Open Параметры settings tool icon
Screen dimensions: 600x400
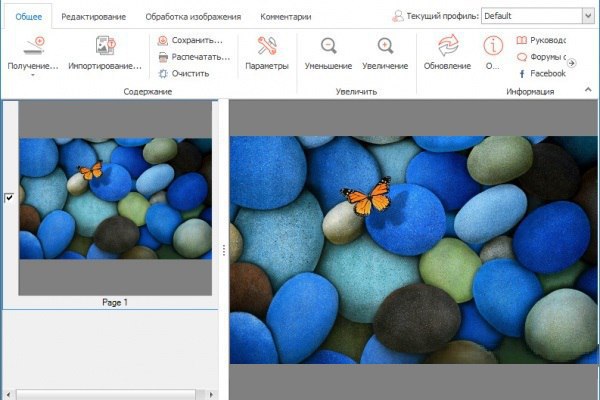point(267,46)
